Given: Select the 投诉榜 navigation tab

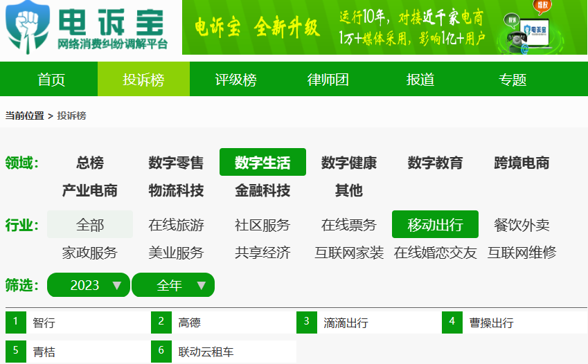Looking at the screenshot, I should click(143, 79).
